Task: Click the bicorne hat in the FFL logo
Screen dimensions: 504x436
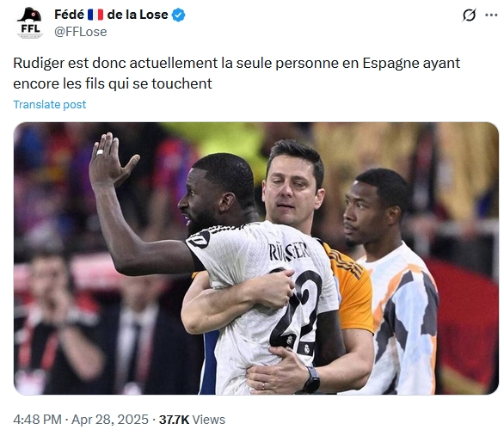Action: (x=30, y=15)
